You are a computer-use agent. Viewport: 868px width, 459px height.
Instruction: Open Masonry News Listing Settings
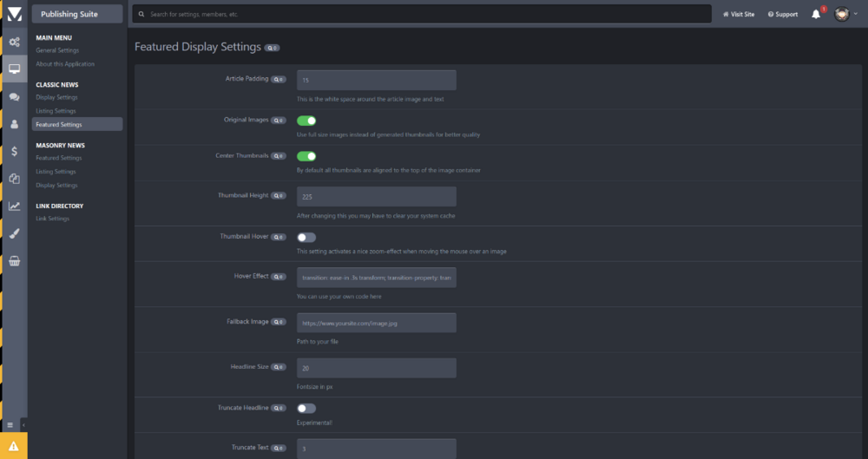(56, 172)
